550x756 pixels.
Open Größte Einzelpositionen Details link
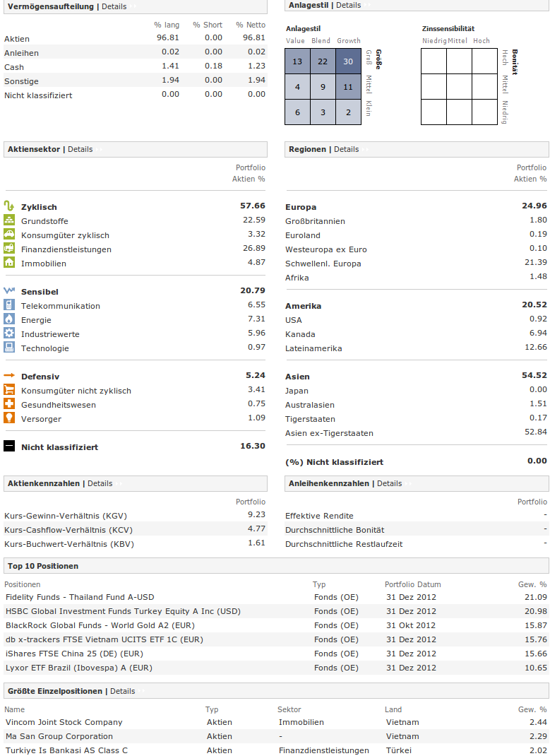(x=122, y=692)
